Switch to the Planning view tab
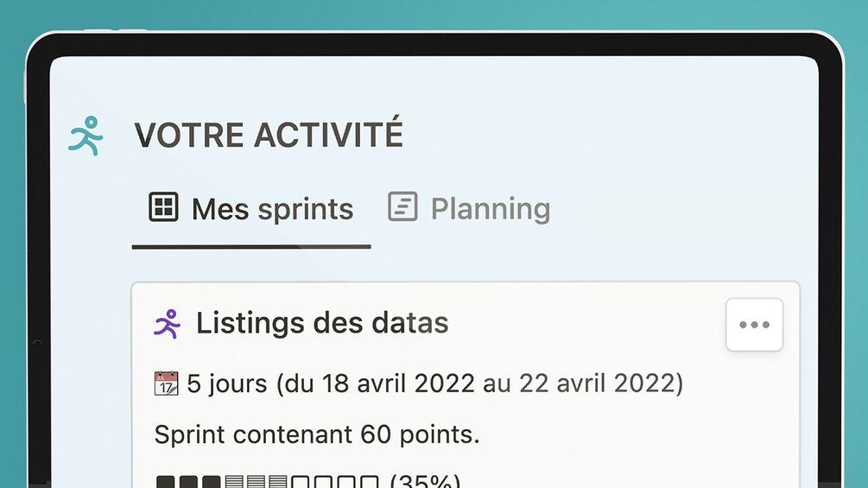This screenshot has height=488, width=868. pos(469,208)
